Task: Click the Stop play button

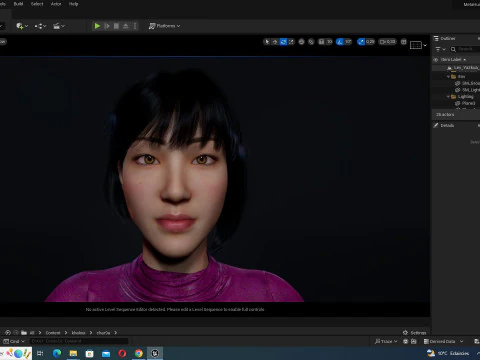Action: 116,26
